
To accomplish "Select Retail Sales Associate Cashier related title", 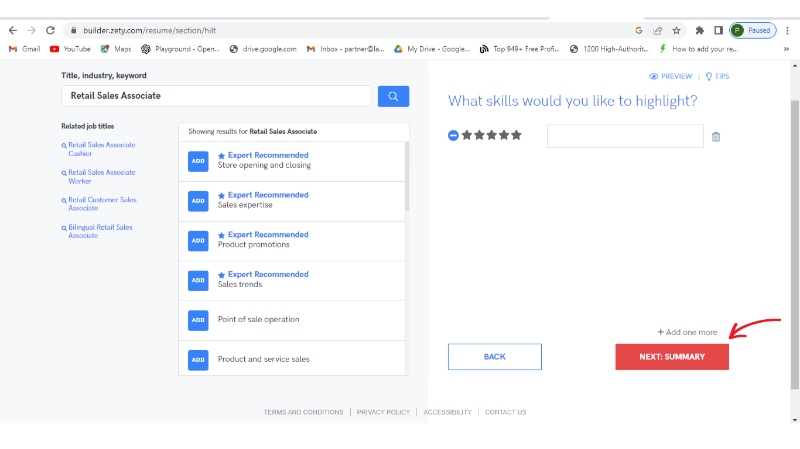I will pos(101,149).
